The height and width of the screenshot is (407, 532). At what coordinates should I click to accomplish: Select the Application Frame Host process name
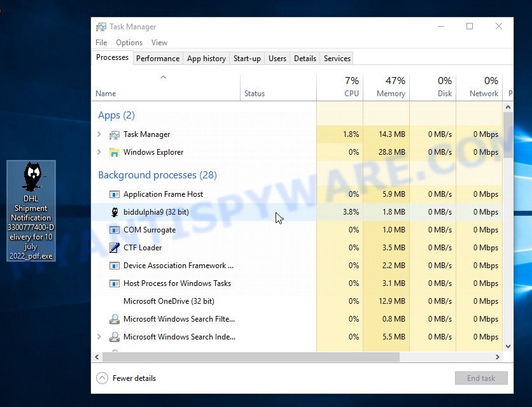[163, 194]
